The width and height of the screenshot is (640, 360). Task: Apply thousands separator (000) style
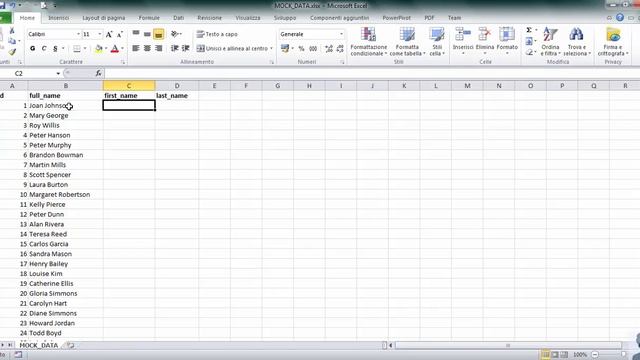(x=313, y=49)
